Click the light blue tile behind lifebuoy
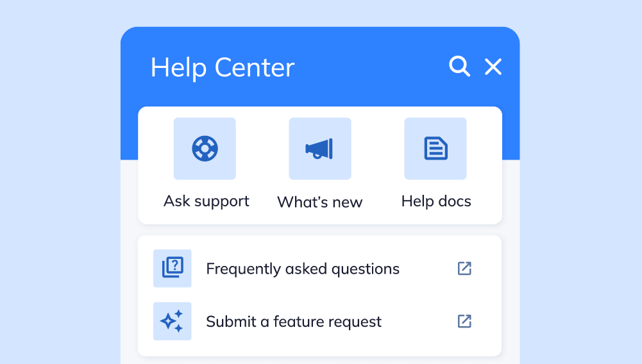The height and width of the screenshot is (364, 642). tap(205, 149)
